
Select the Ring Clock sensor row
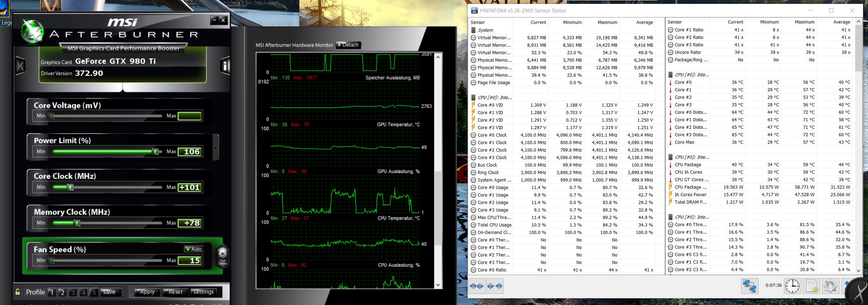566,172
